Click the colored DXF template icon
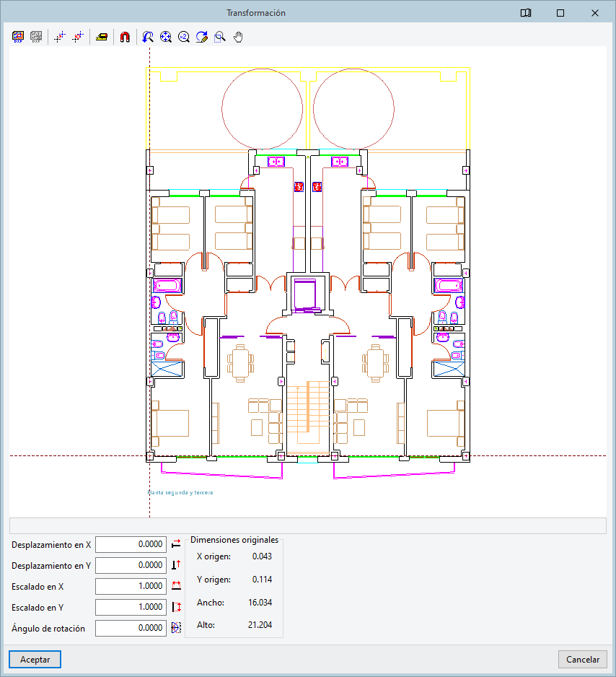616x677 pixels. 18,37
